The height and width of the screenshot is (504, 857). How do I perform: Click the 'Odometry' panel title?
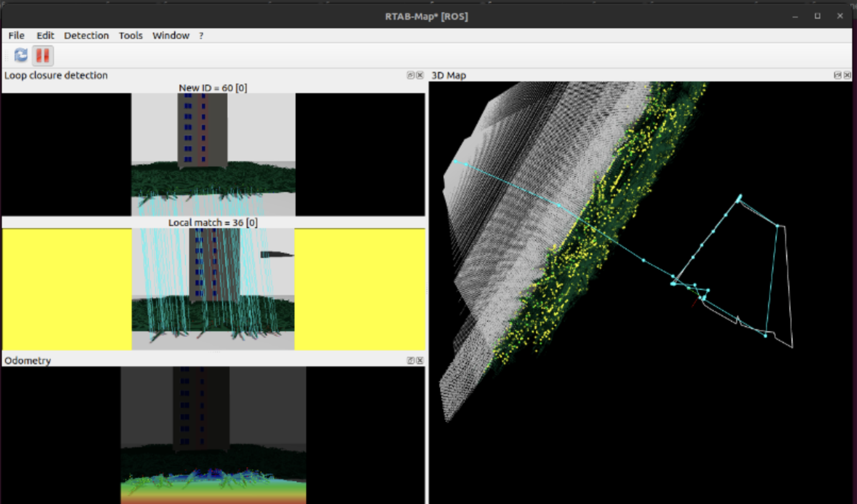point(28,361)
